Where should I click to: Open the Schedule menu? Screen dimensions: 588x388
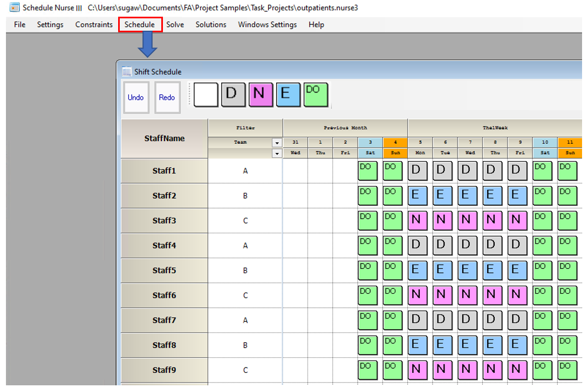[140, 25]
